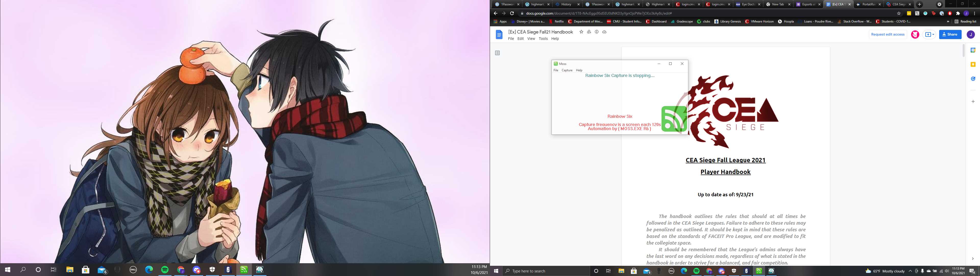Open Task View on the left monitor's taskbar

point(53,270)
